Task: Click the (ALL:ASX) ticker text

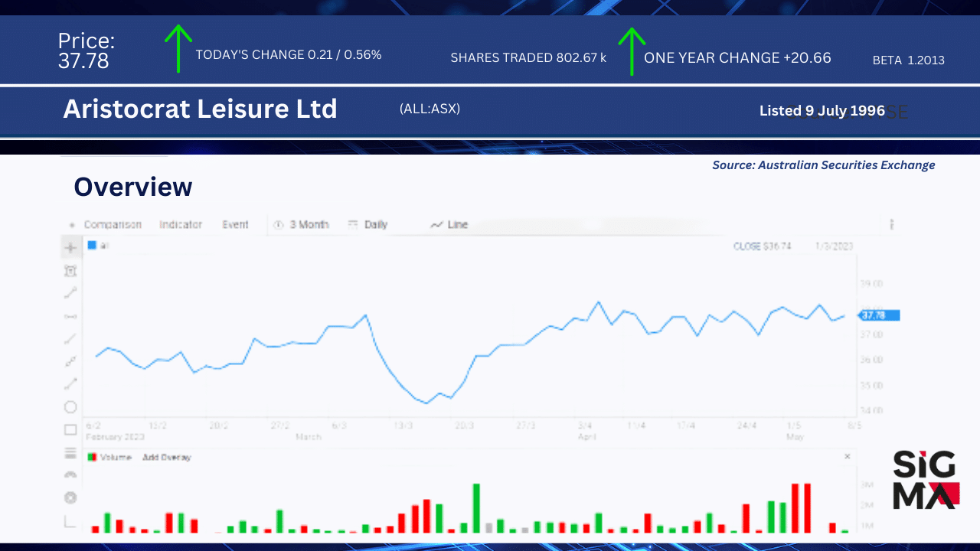Action: point(430,109)
